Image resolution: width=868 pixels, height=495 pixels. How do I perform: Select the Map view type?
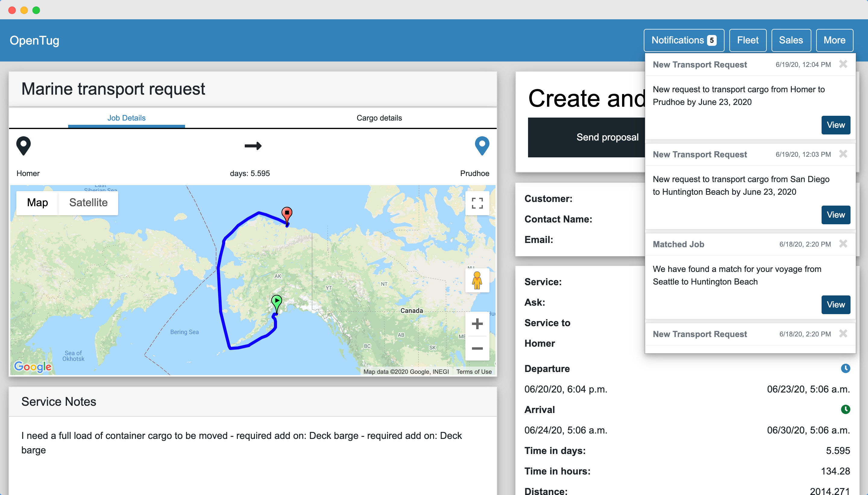click(37, 203)
